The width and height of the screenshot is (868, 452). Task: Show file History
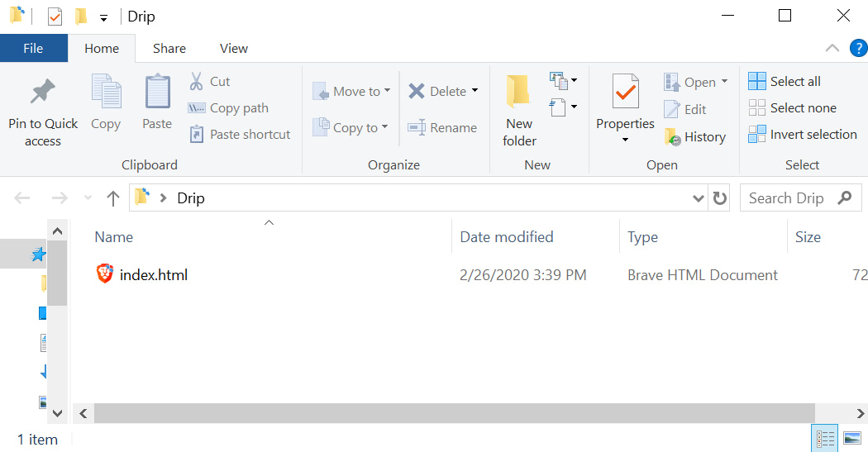pos(694,136)
